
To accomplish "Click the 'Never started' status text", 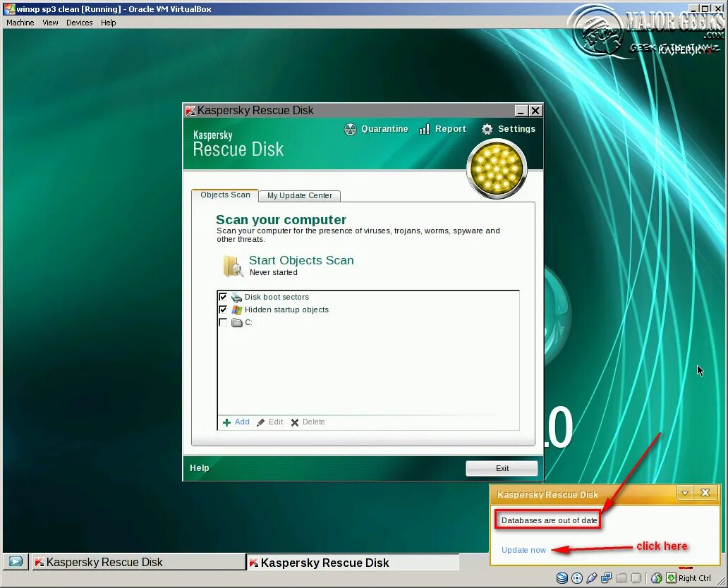I will click(x=274, y=272).
